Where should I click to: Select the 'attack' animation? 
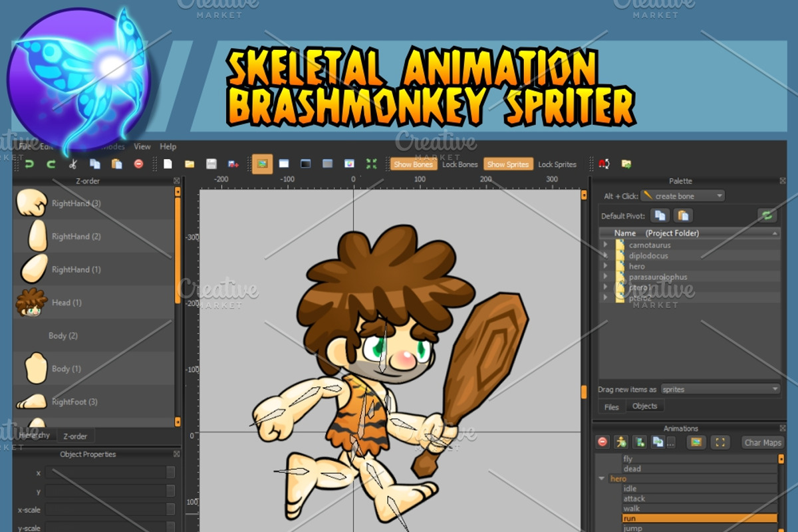pyautogui.click(x=699, y=499)
